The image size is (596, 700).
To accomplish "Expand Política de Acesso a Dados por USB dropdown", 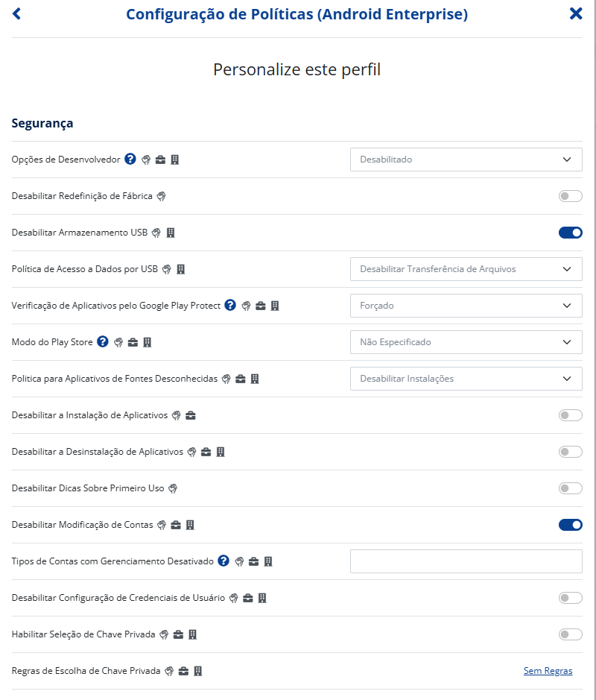I will point(466,269).
